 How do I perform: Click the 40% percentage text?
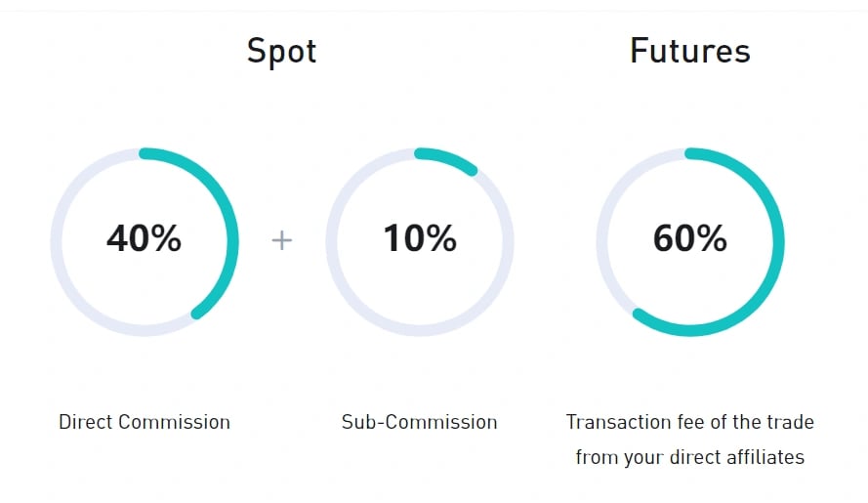click(x=144, y=238)
